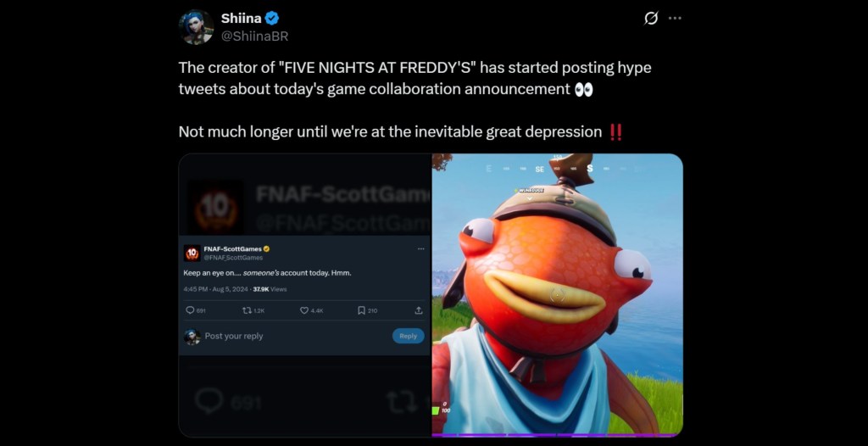Image resolution: width=868 pixels, height=446 pixels.
Task: Click the Grok slashed-circle icon
Action: point(651,19)
